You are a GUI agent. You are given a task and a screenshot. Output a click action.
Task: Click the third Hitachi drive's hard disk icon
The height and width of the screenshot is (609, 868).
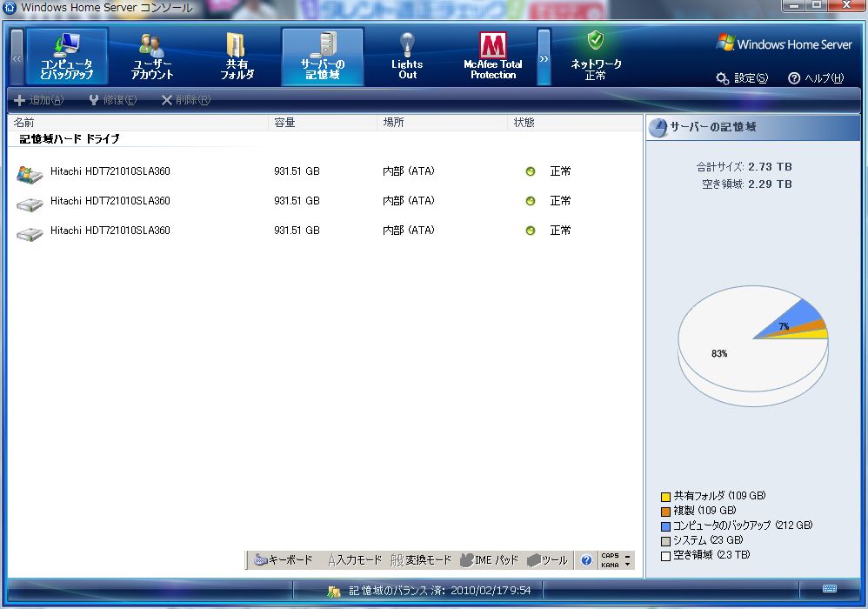(30, 234)
